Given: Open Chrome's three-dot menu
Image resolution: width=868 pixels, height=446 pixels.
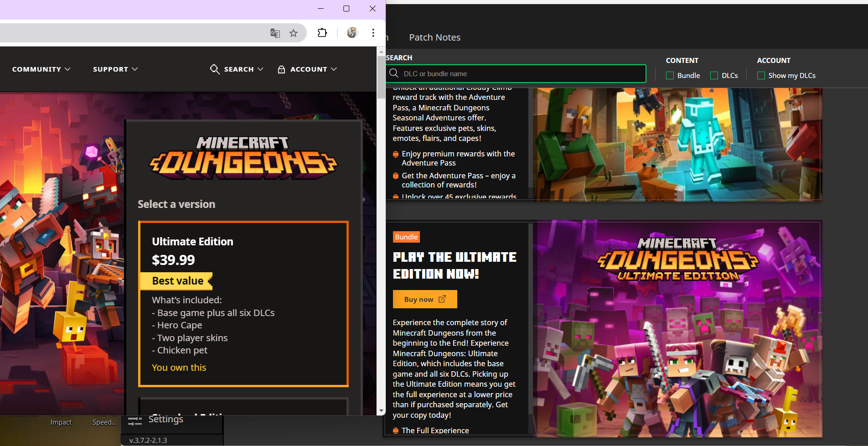Looking at the screenshot, I should (x=373, y=33).
